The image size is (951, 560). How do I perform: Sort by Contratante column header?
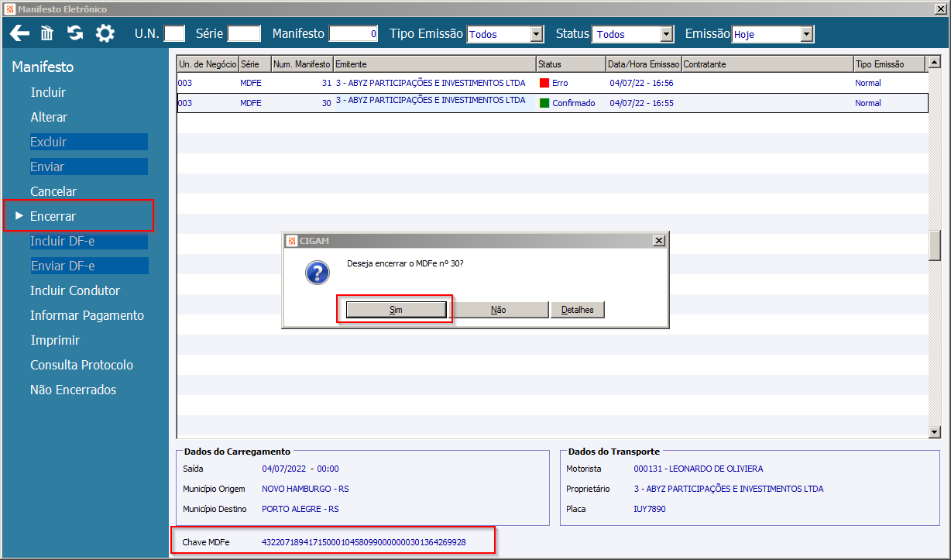pos(767,64)
